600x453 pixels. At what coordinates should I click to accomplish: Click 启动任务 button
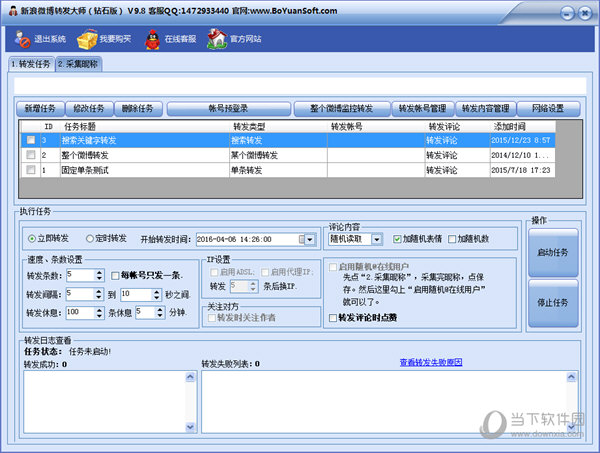click(553, 252)
